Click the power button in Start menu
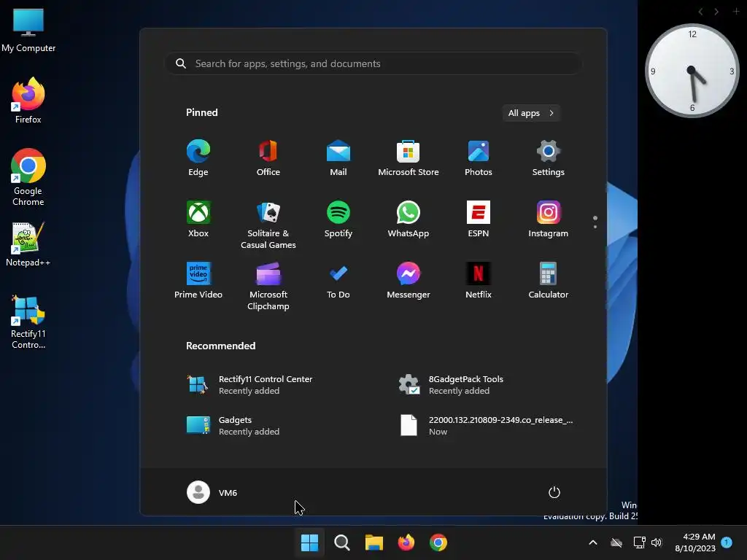 point(554,492)
